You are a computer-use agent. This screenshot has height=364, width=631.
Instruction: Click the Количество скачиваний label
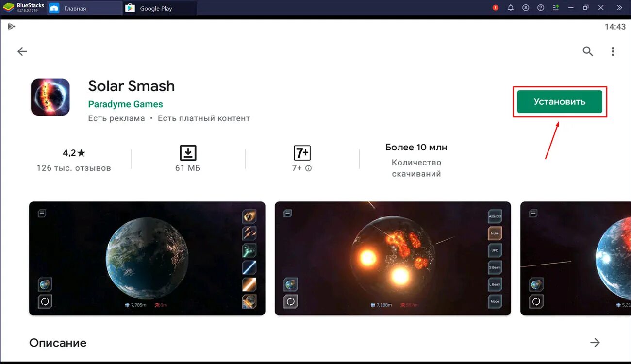416,168
